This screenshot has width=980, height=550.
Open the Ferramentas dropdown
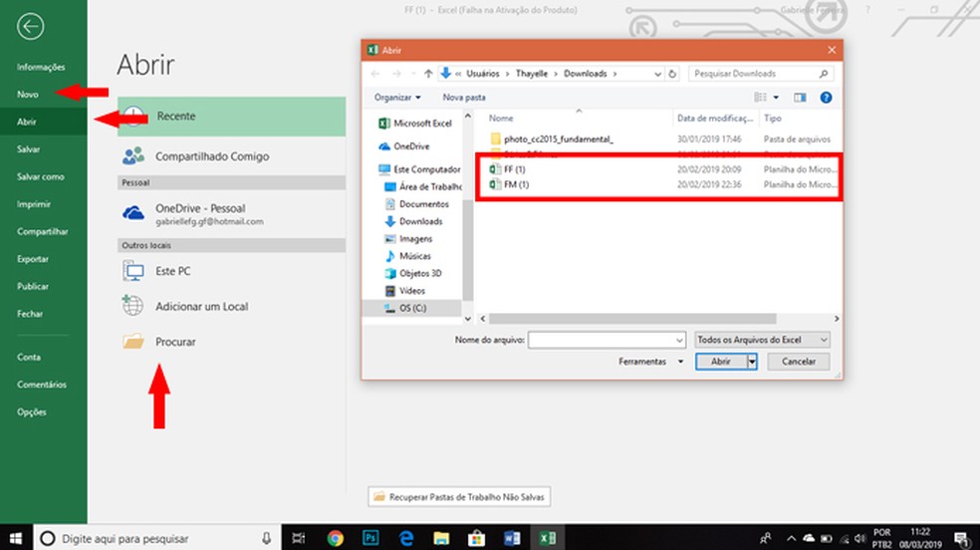tap(650, 362)
